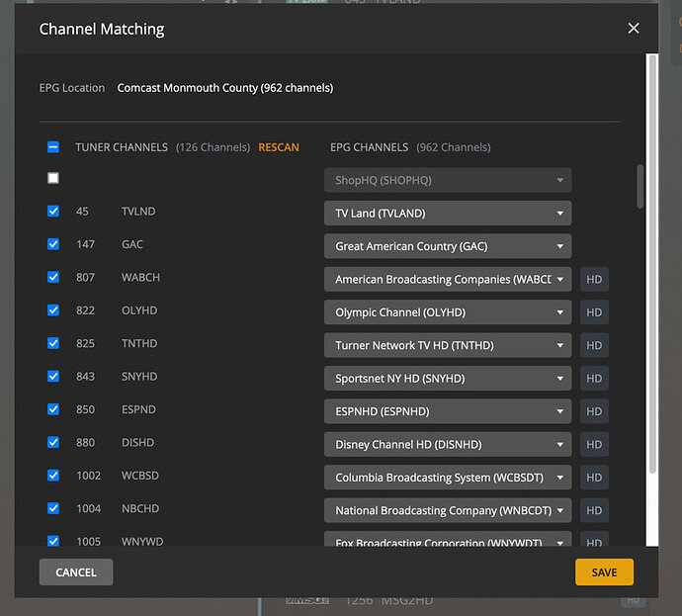Click the channel list vertical scrollbar

click(639, 186)
